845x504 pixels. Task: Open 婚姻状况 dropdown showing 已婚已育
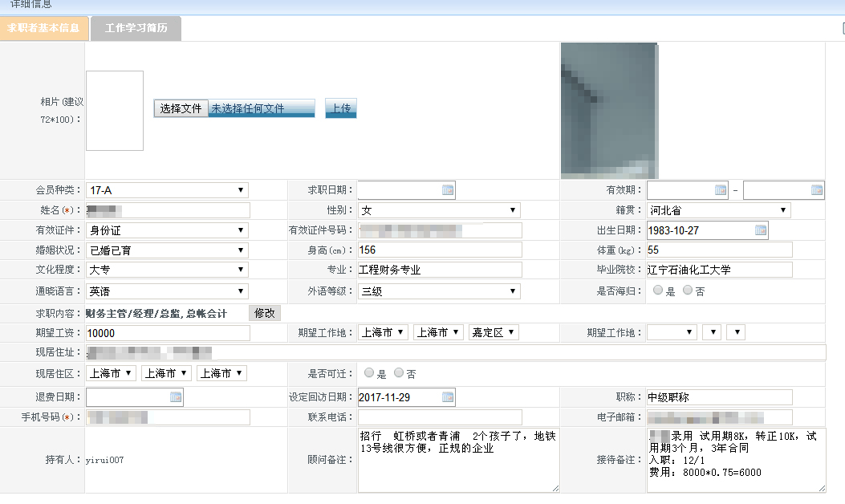point(167,250)
